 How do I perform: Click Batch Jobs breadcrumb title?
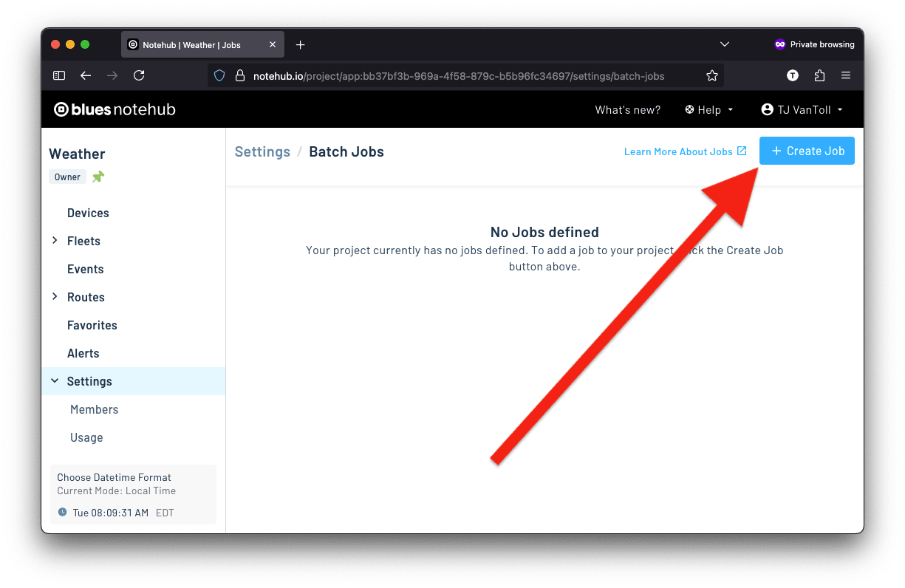[x=346, y=151]
